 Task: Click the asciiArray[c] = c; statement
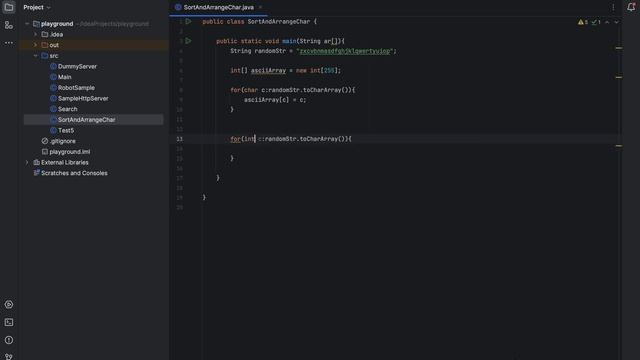pyautogui.click(x=275, y=100)
